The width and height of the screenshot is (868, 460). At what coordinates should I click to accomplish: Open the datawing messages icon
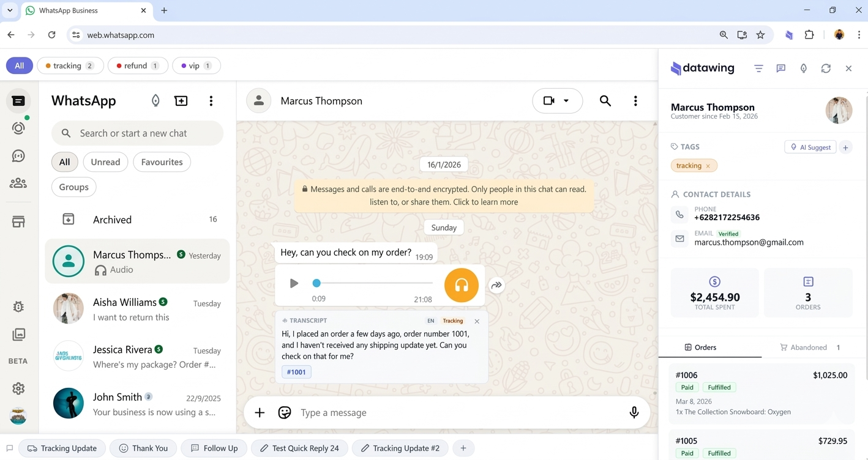tap(780, 69)
